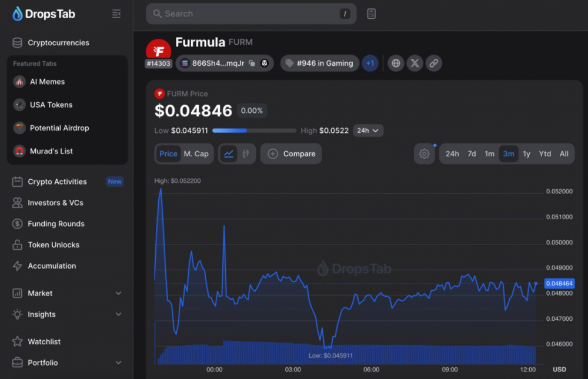Open the website globe icon
Viewport: 588px width, 379px height.
[396, 63]
